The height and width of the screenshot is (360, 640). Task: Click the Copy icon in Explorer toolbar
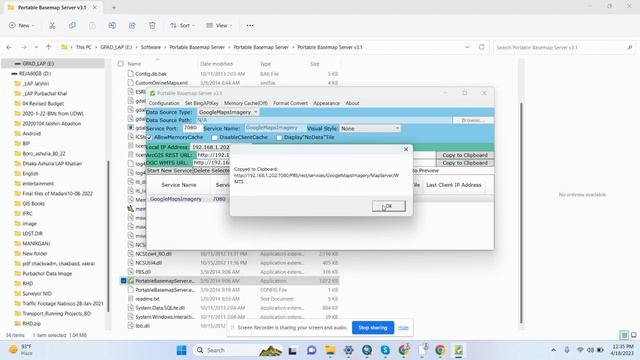click(x=72, y=25)
